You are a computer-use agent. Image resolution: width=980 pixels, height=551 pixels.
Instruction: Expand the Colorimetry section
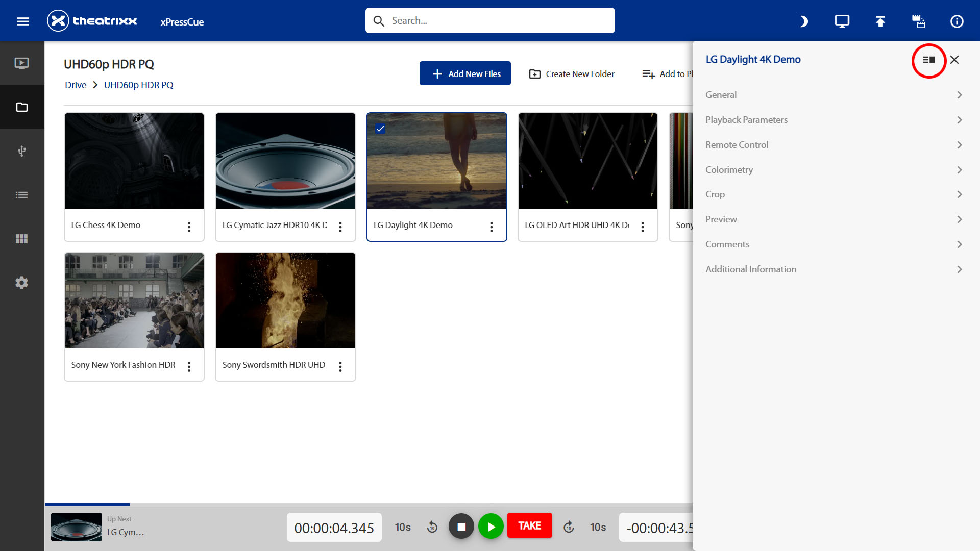tap(834, 170)
